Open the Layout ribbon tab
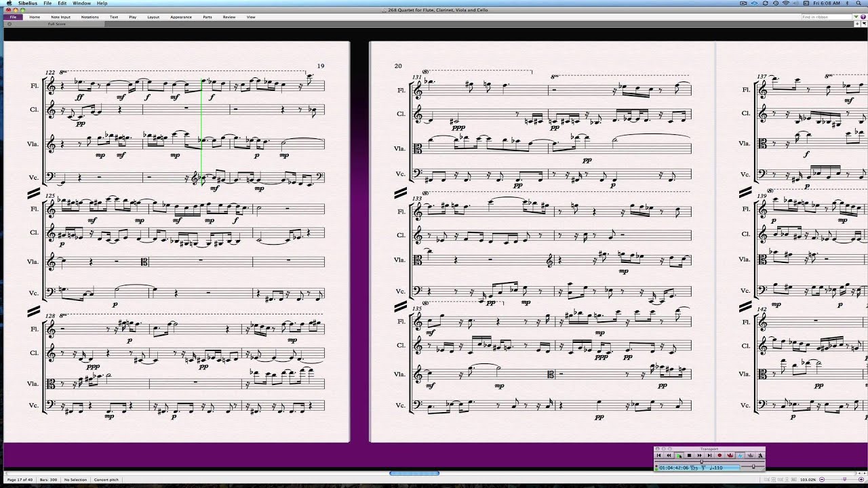Viewport: 868px width, 488px height. [153, 17]
